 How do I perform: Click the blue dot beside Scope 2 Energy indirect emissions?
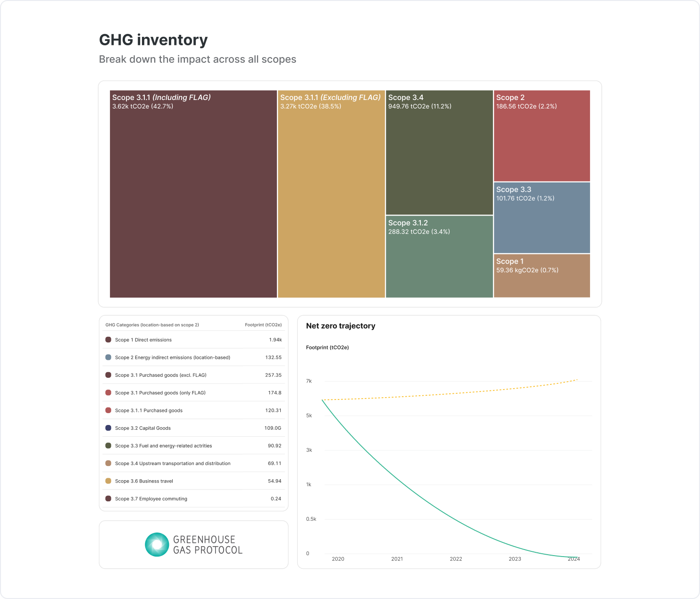pyautogui.click(x=108, y=358)
